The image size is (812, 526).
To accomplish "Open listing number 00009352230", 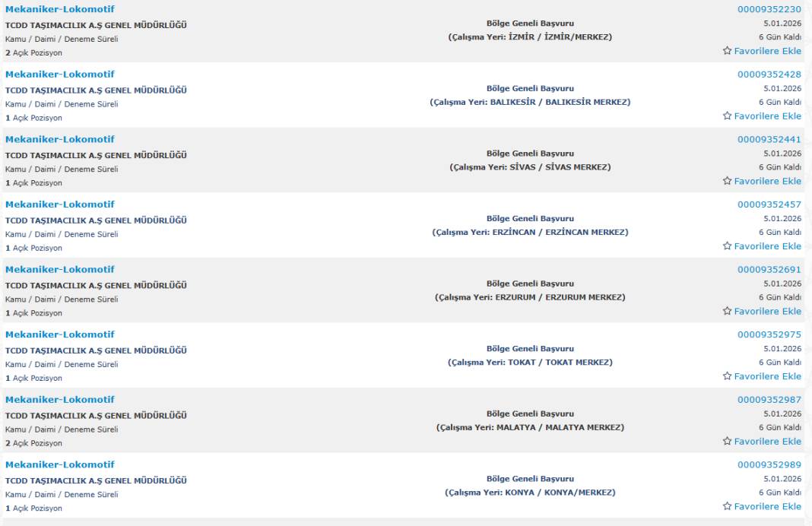I will tap(769, 9).
